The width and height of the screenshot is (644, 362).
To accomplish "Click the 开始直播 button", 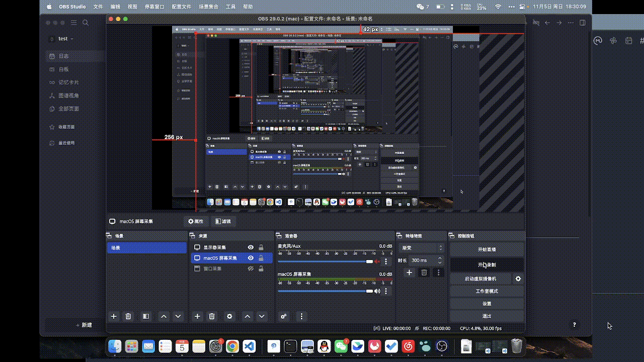I will (487, 249).
